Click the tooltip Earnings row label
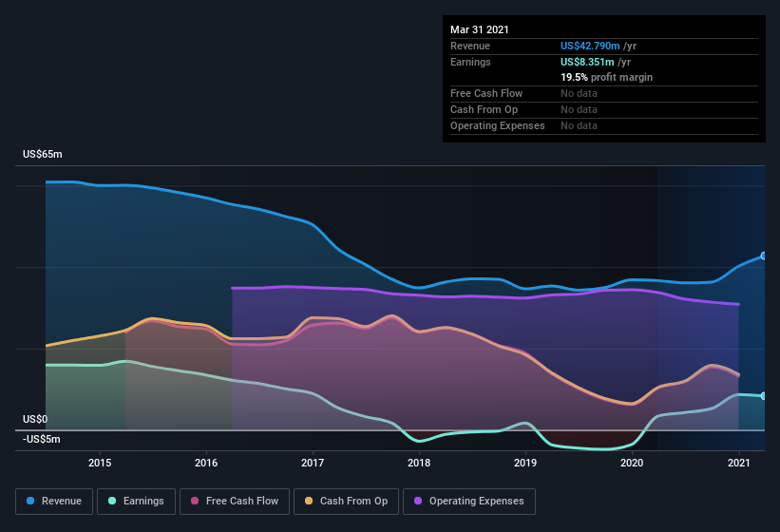780x532 pixels. (x=470, y=62)
